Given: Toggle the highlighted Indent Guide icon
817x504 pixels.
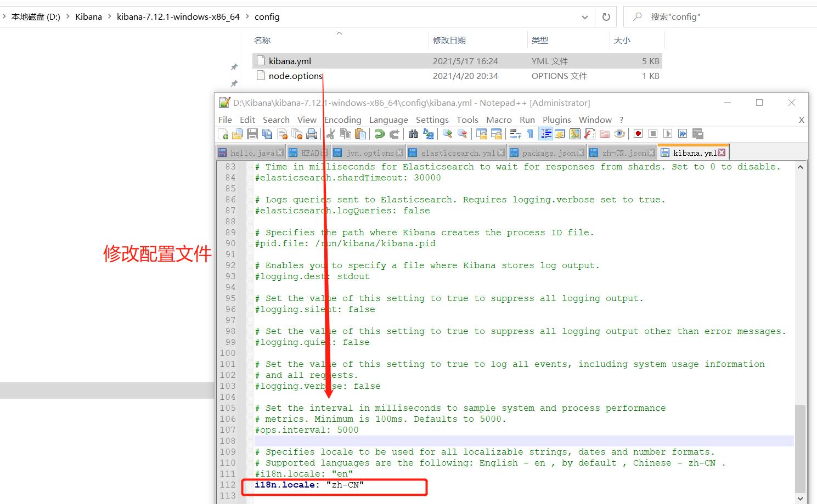Looking at the screenshot, I should (545, 134).
